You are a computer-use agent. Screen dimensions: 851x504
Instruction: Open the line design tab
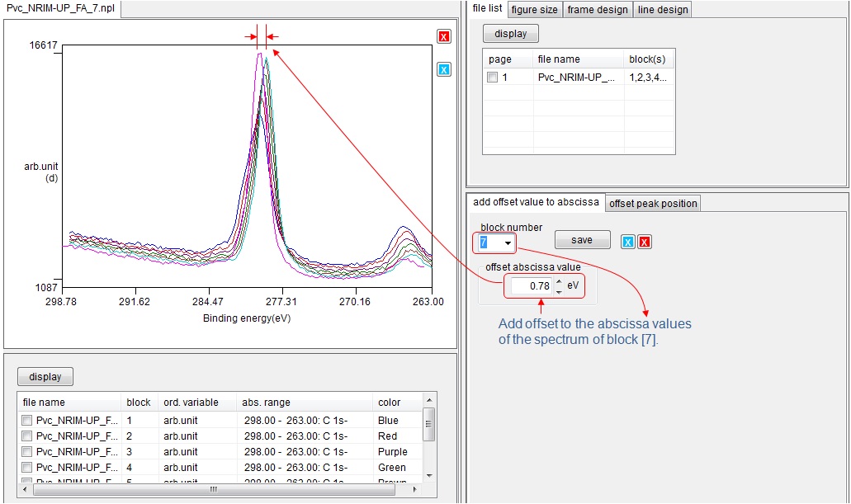[663, 10]
